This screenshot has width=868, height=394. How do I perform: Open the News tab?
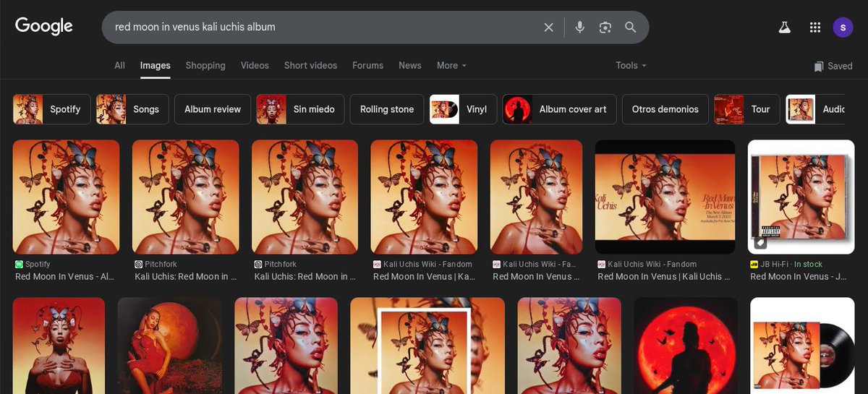(x=409, y=65)
